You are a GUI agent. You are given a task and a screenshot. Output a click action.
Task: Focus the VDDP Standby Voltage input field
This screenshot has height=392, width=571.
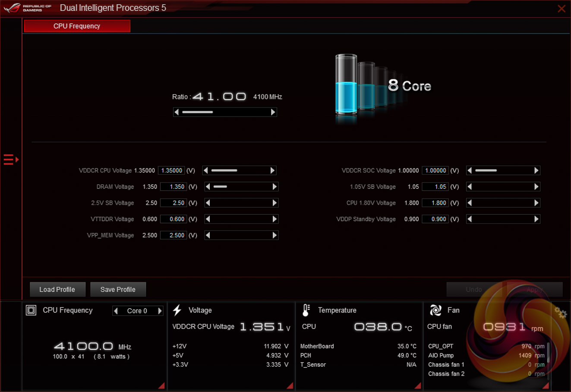pos(435,219)
